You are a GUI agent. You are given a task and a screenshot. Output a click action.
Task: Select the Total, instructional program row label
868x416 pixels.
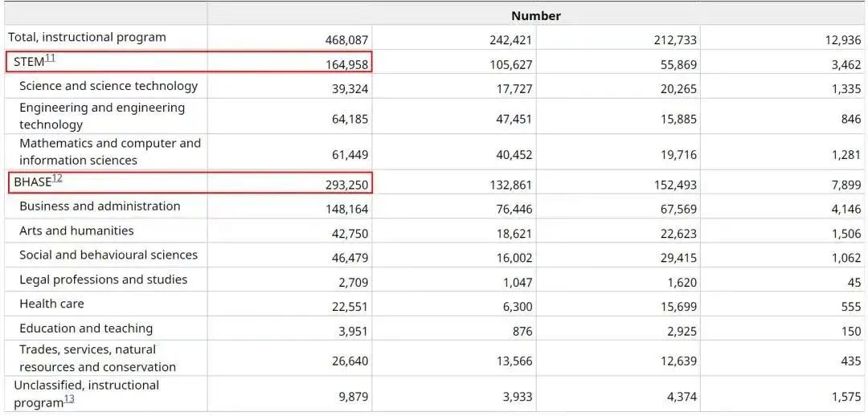point(87,37)
